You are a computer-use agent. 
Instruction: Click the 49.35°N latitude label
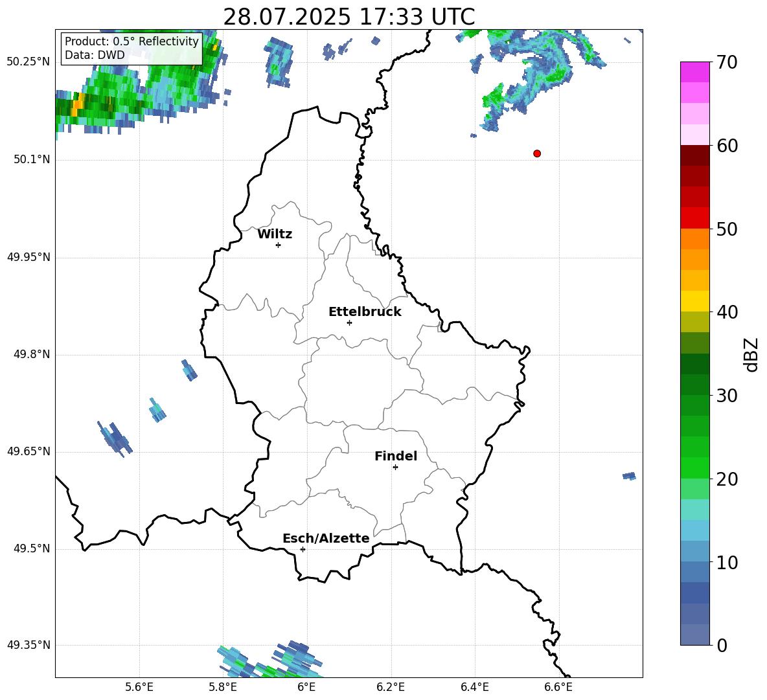[x=29, y=645]
